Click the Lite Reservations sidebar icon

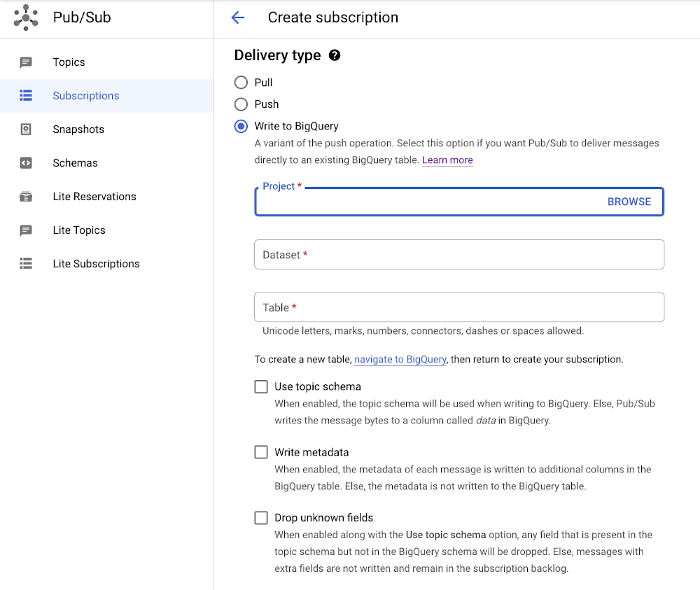tap(26, 197)
